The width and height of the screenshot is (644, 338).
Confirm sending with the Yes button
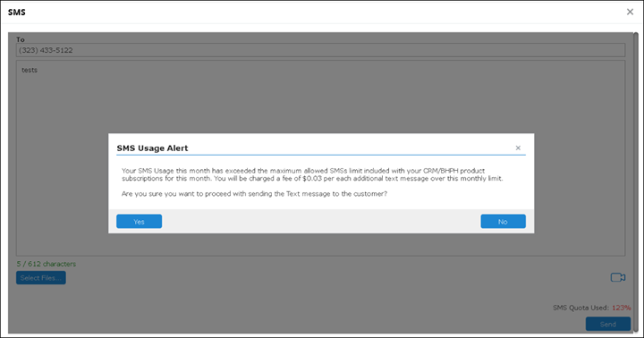coord(139,222)
